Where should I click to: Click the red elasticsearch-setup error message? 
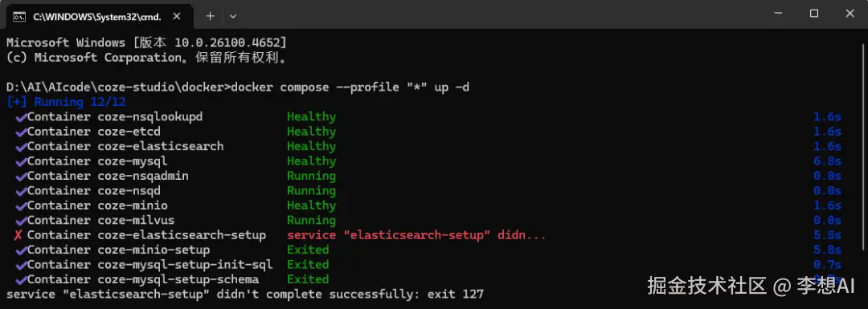(x=416, y=235)
